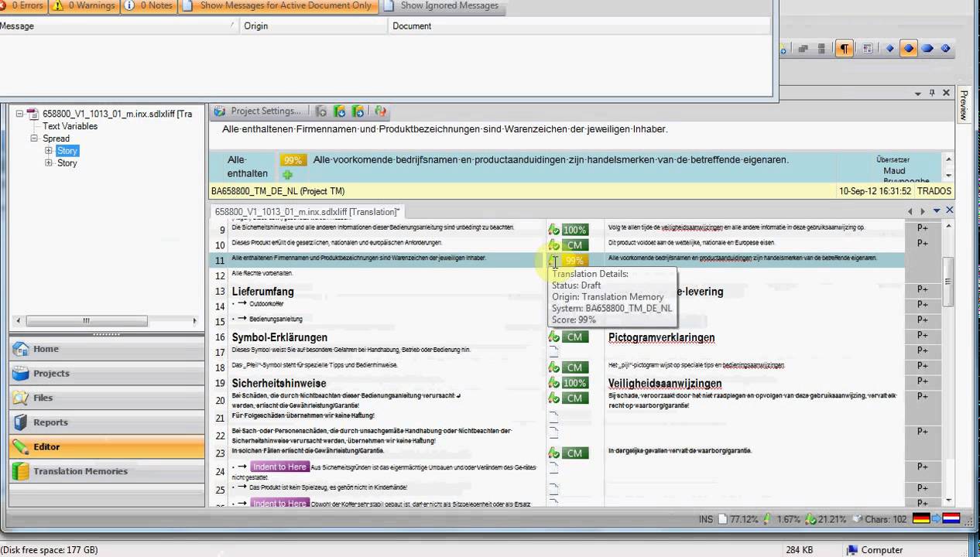Collapse the 658800_V1_1013_01_m.inx.sdlxliff tree node

coord(22,114)
